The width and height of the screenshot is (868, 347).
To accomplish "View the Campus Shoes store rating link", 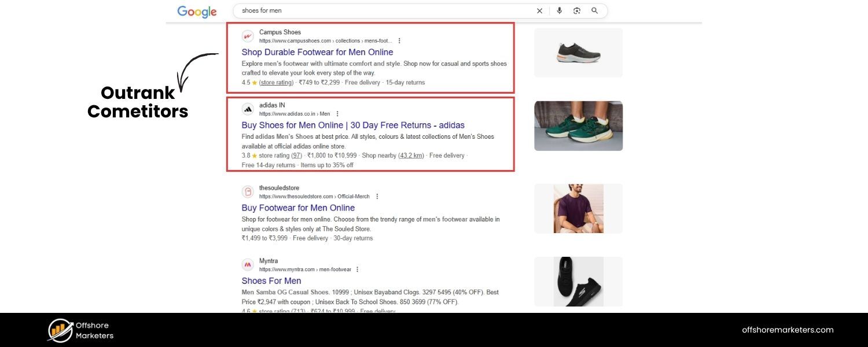I will (x=276, y=82).
